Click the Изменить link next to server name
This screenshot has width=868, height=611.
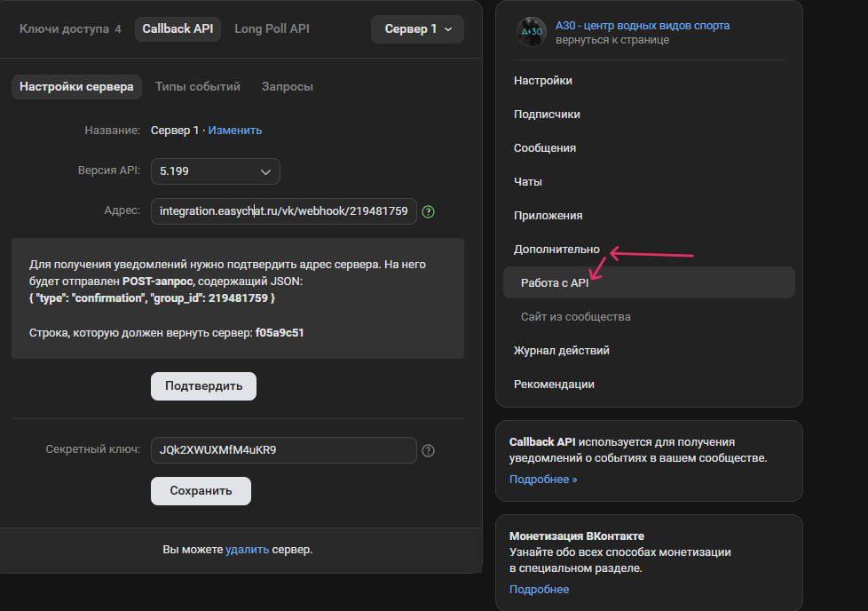click(x=235, y=131)
